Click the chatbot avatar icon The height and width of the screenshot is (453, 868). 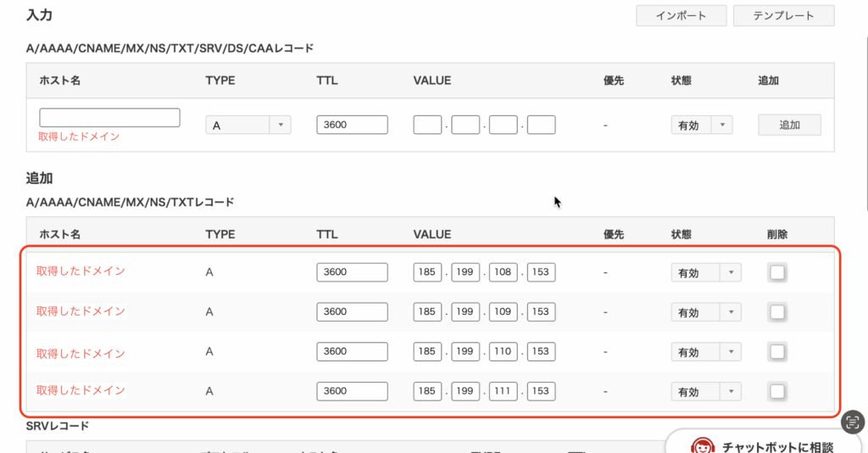coord(703,445)
